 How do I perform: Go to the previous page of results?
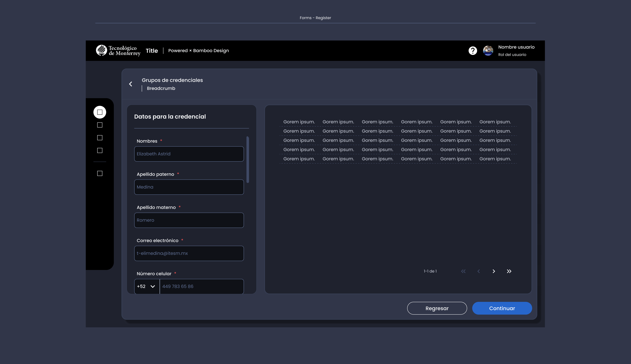[478, 271]
